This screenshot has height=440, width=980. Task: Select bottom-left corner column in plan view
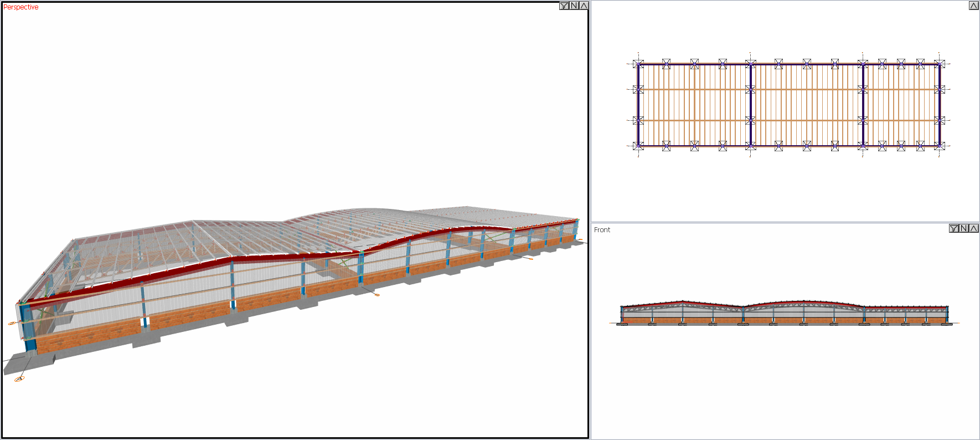[638, 146]
